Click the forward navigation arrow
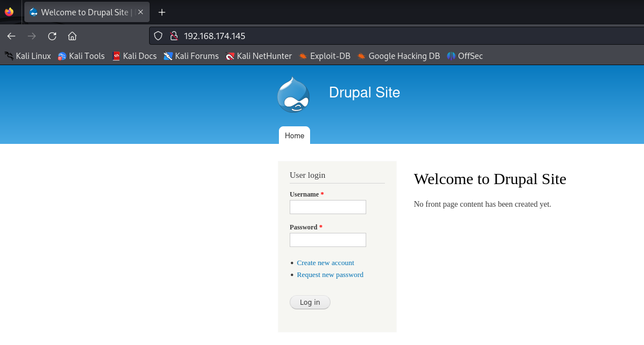Screen dimensions: 644x345 (x=32, y=36)
